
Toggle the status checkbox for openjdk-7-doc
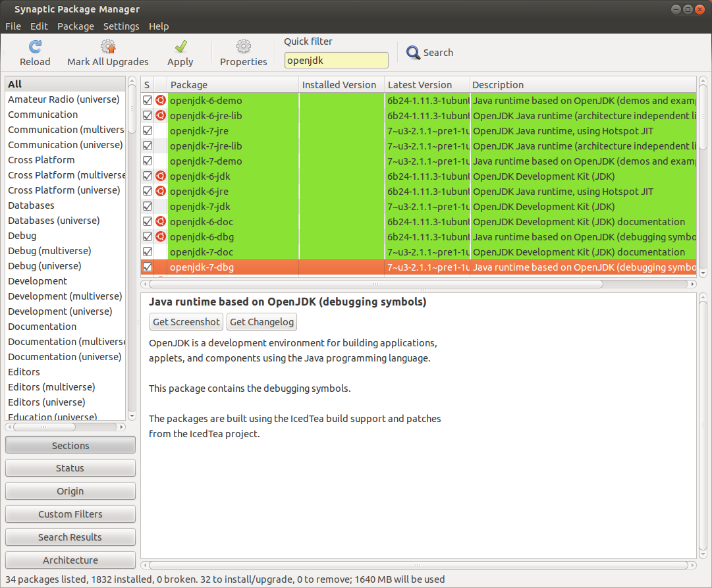tap(148, 252)
